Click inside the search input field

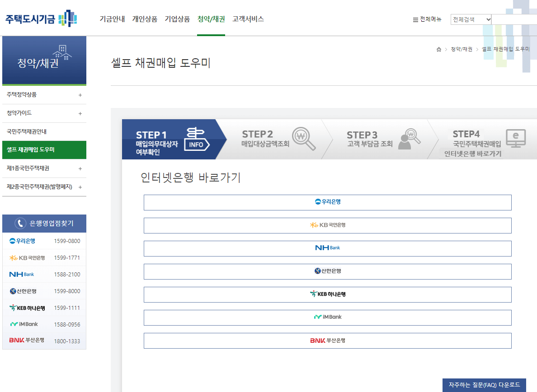515,19
